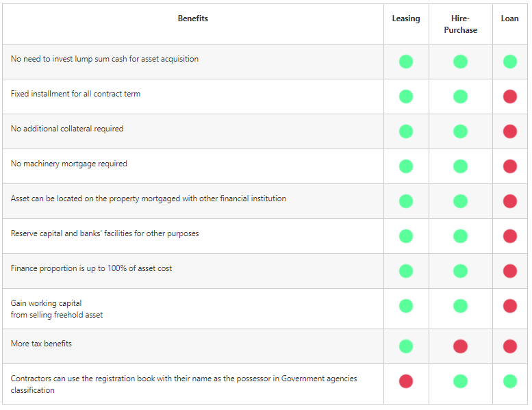Click the green Loan dot for lump sum cash row
The height and width of the screenshot is (410, 532).
[x=509, y=62]
